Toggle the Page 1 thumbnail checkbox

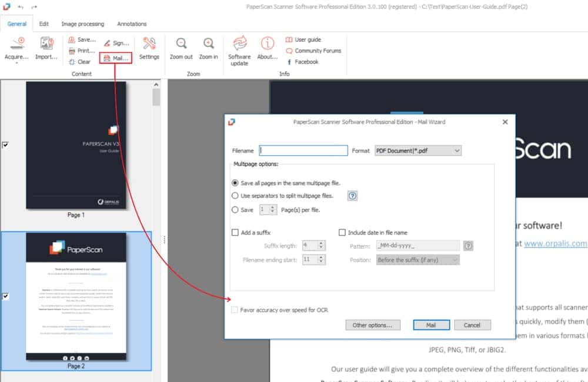5,145
